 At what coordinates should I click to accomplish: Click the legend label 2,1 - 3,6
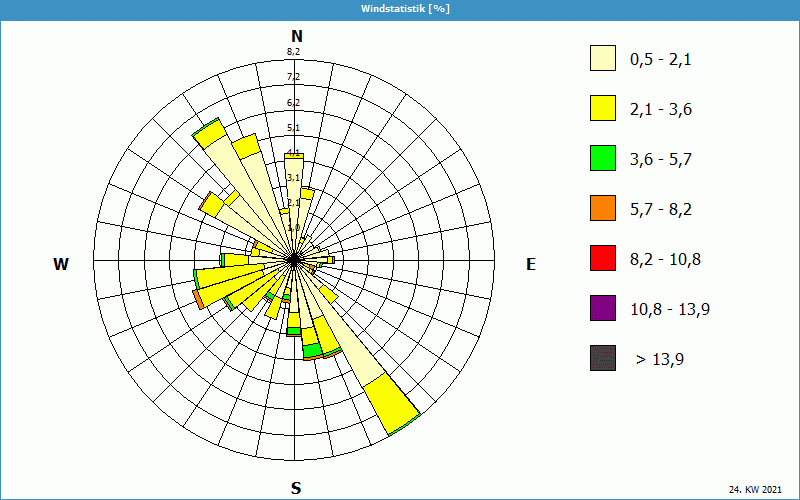(661, 110)
